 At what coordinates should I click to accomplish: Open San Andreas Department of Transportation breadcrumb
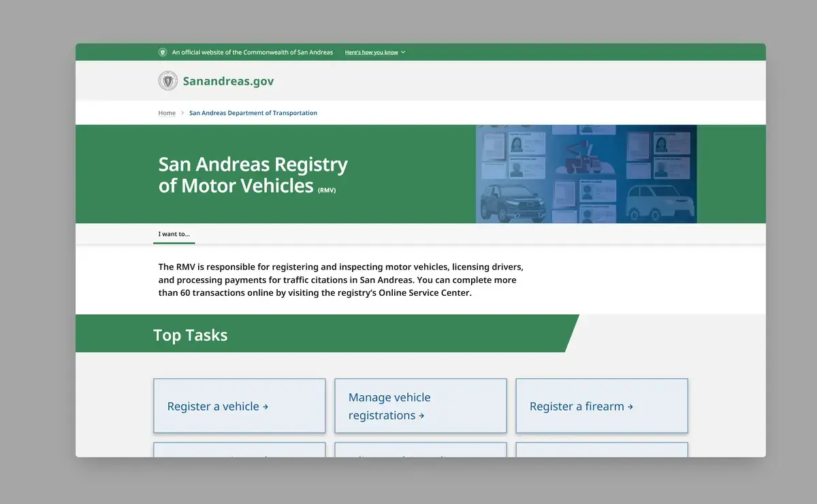point(253,113)
